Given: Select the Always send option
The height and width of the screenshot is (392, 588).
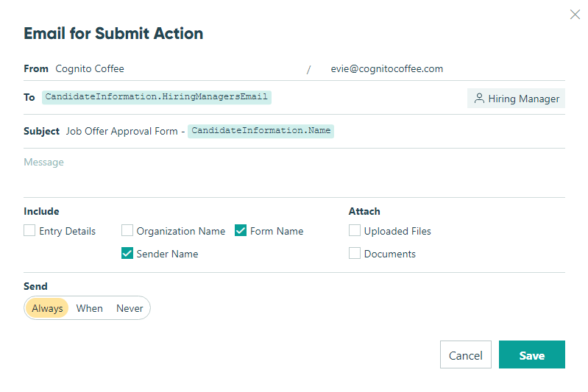Looking at the screenshot, I should click(47, 308).
